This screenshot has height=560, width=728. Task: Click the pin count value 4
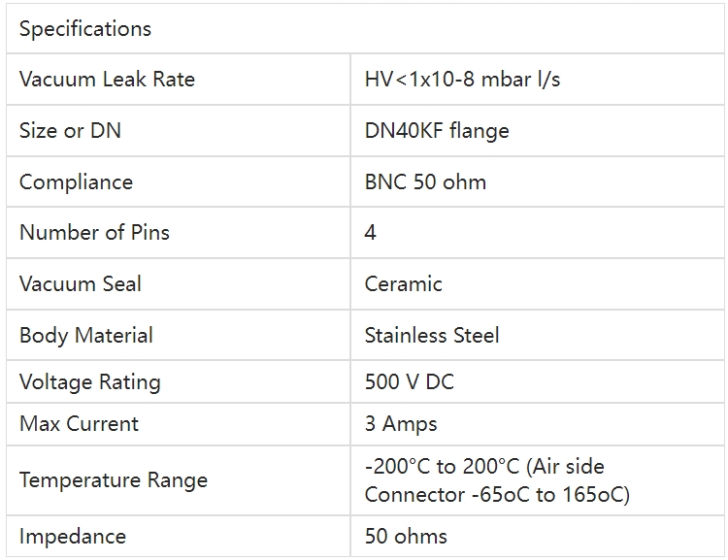371,233
